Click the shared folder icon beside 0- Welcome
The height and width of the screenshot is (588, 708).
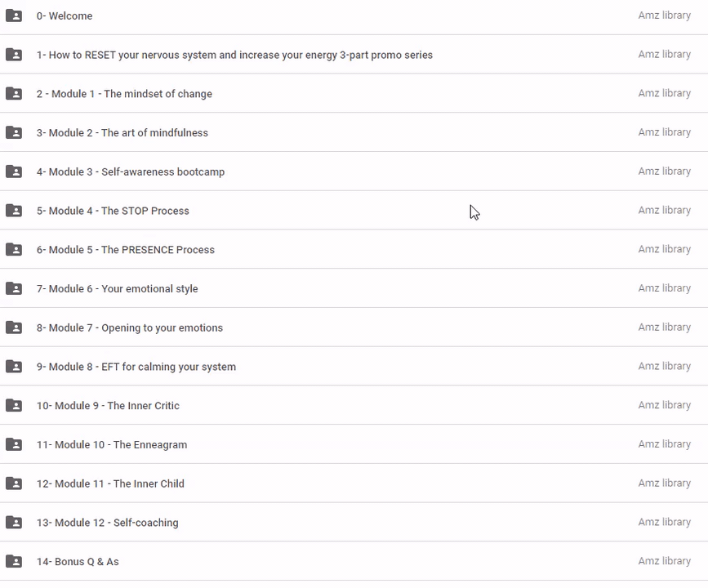[x=14, y=16]
